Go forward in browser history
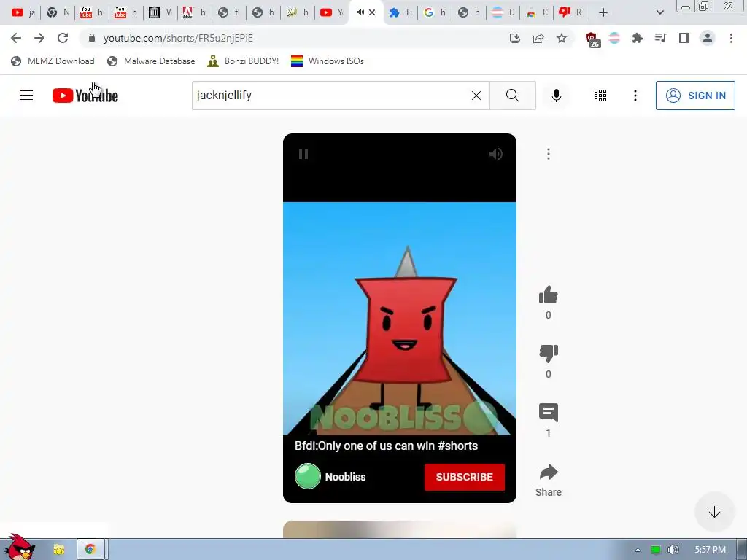 tap(39, 38)
